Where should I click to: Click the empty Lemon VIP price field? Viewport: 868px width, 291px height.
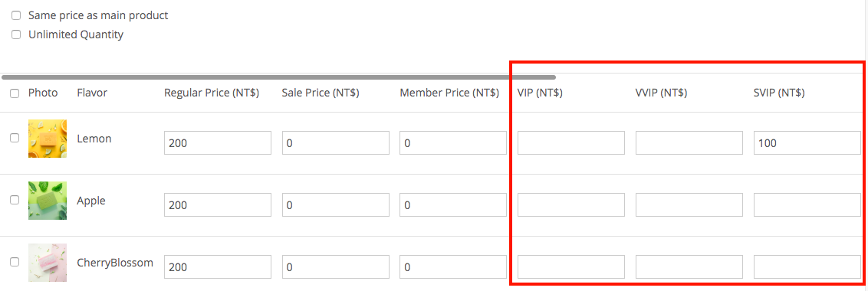click(x=571, y=142)
